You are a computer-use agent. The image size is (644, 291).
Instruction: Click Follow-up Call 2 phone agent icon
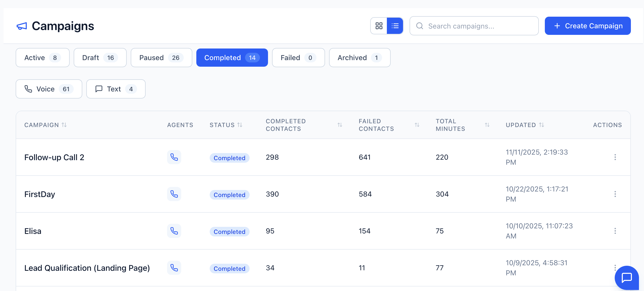pyautogui.click(x=174, y=157)
